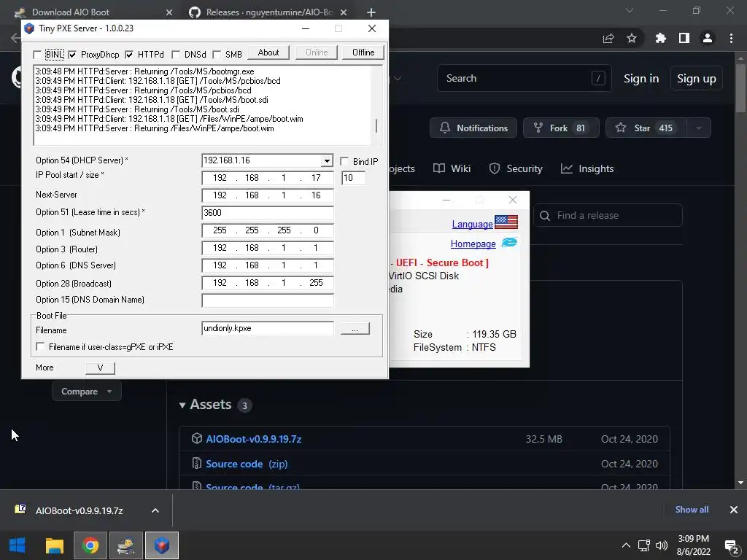Enable the BINL checkbox
This screenshot has height=560, width=747.
[x=37, y=55]
